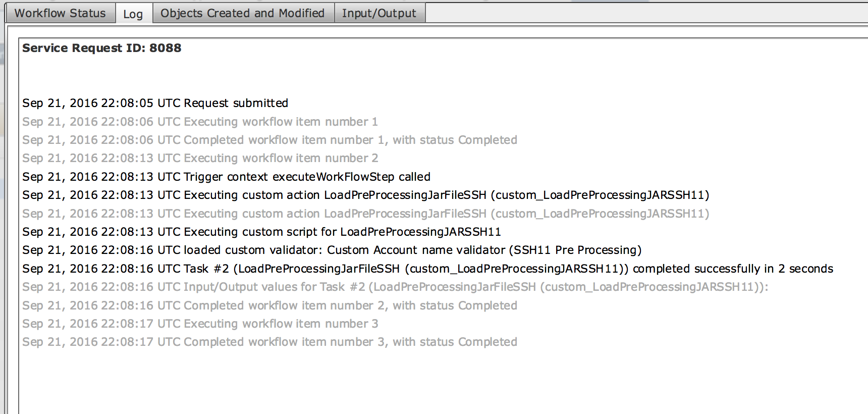Select the 'Executing workflow item number 2' line
Screen dimensions: 868x414
[200, 158]
